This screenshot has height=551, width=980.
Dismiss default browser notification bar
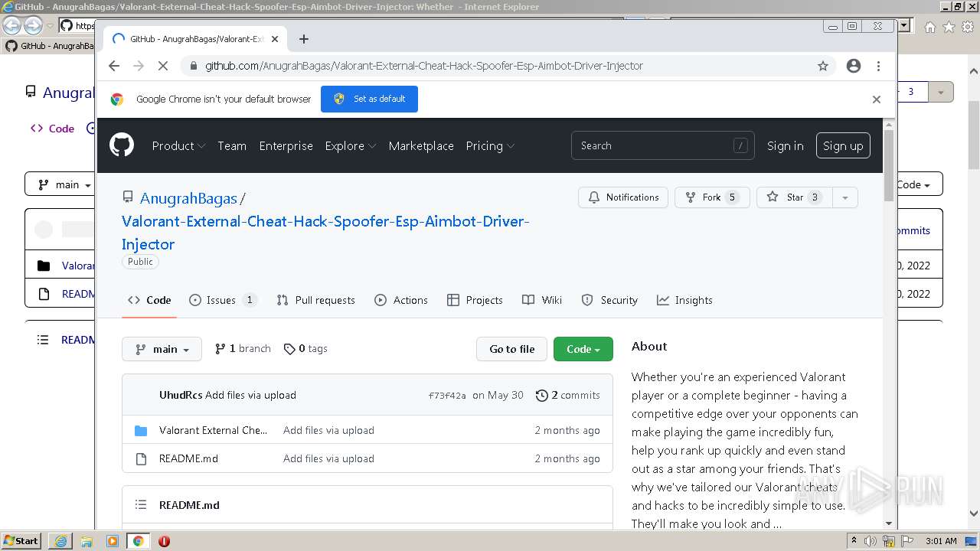tap(877, 99)
